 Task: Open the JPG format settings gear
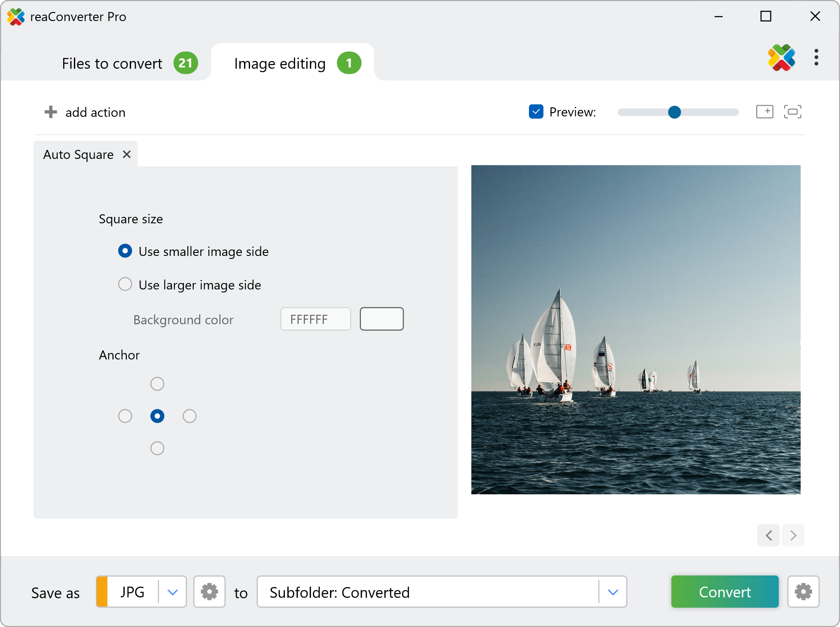[x=209, y=592]
